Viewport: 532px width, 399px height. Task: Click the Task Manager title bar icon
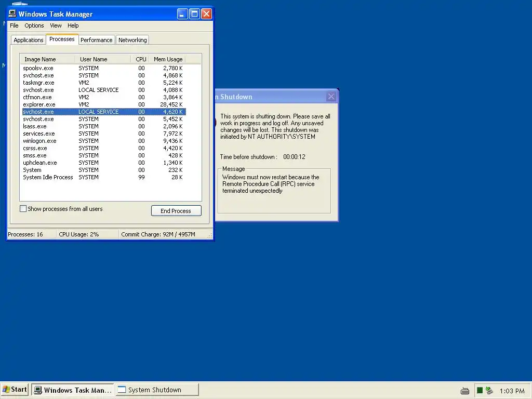click(x=12, y=14)
